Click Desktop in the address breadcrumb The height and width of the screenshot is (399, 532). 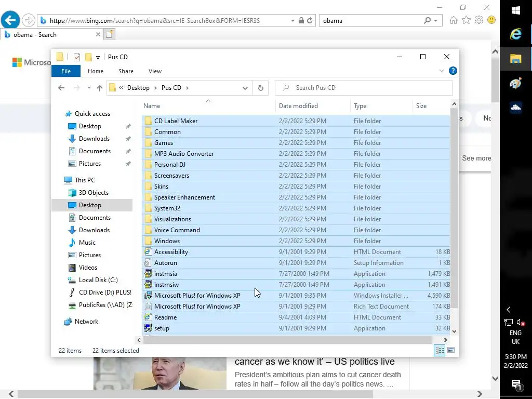click(x=138, y=88)
